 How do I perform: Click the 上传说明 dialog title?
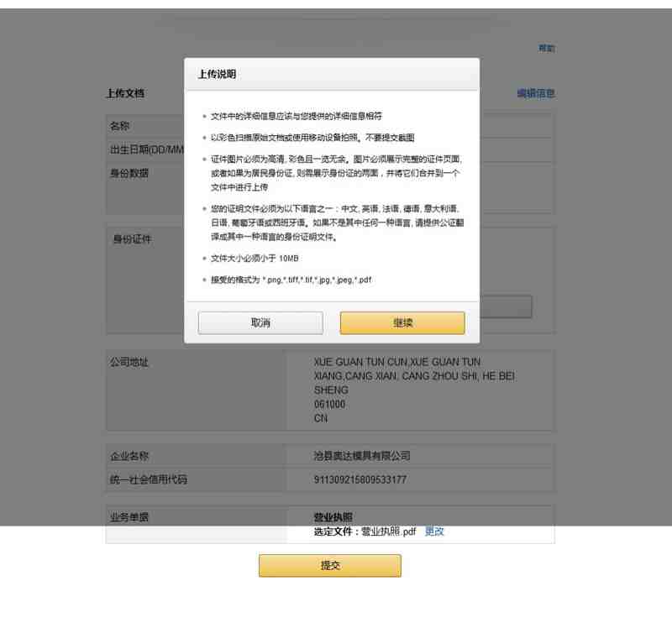point(218,74)
